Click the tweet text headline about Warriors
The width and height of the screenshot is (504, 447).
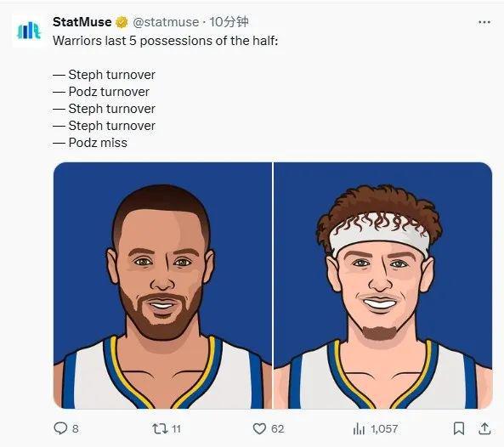[165, 41]
